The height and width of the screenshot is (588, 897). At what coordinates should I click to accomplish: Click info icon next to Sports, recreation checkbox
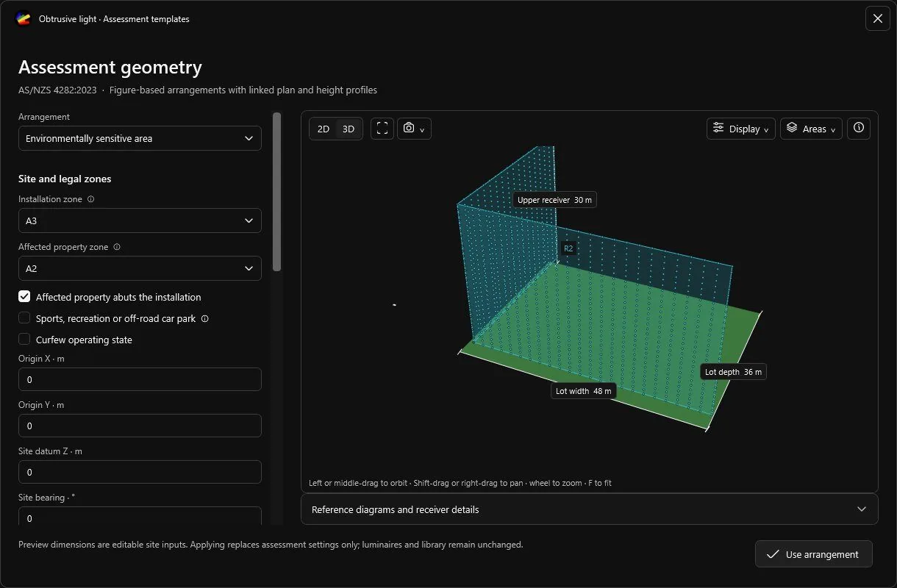205,319
